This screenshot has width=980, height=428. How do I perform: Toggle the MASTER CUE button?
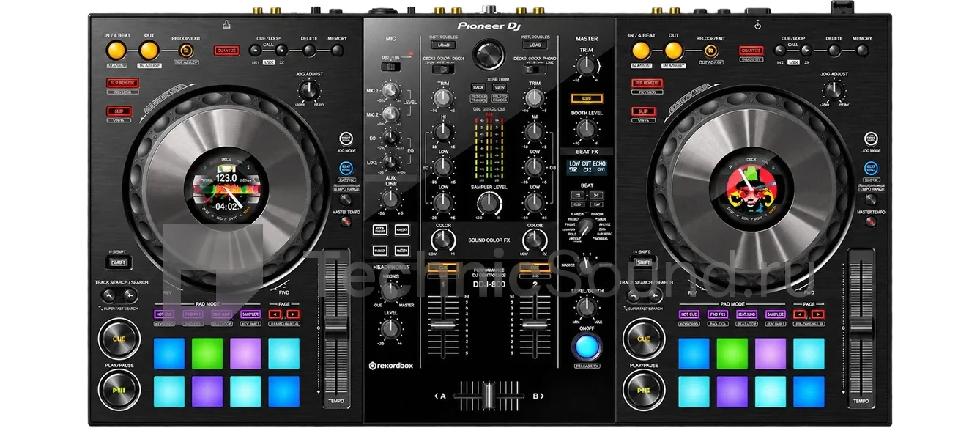(x=587, y=97)
